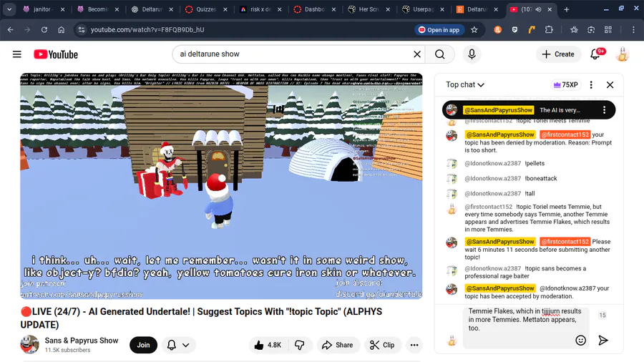View site information icon in the address bar
This screenshot has width=644, height=362.
click(x=82, y=29)
